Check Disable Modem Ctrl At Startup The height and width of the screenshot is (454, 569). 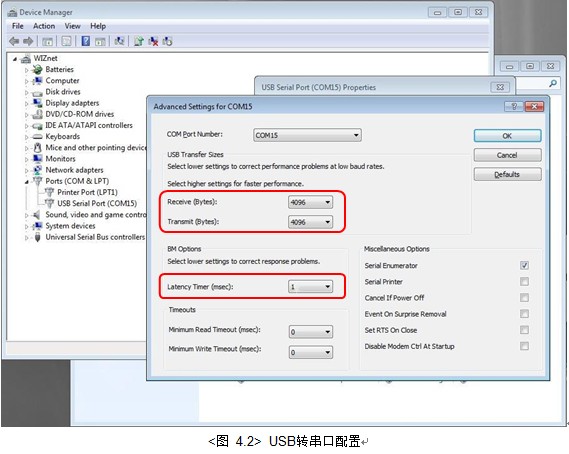pos(524,346)
